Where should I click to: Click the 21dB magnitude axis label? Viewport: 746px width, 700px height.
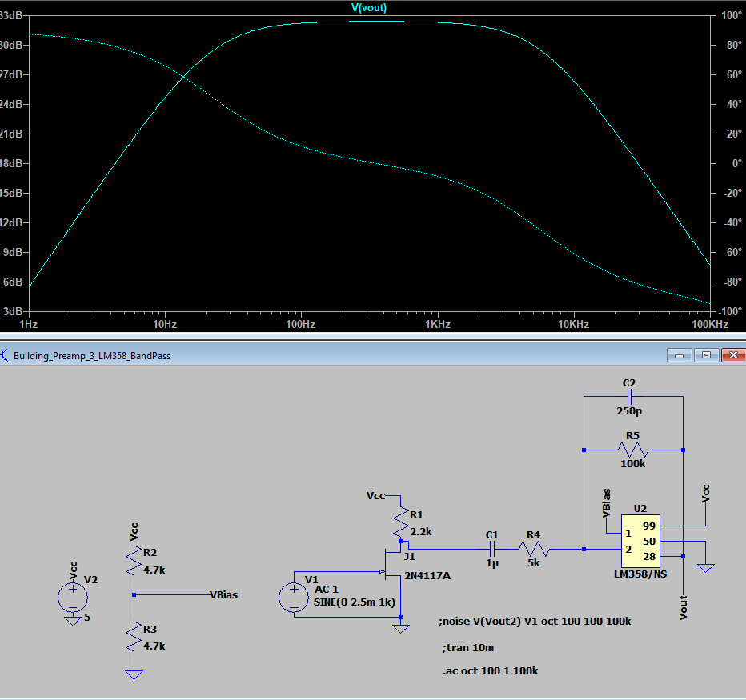11,134
